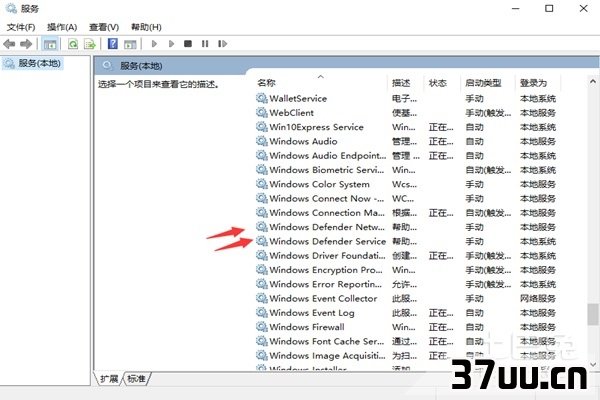Switch to the 标准 tab
Screen dimensions: 600x400
click(x=136, y=379)
